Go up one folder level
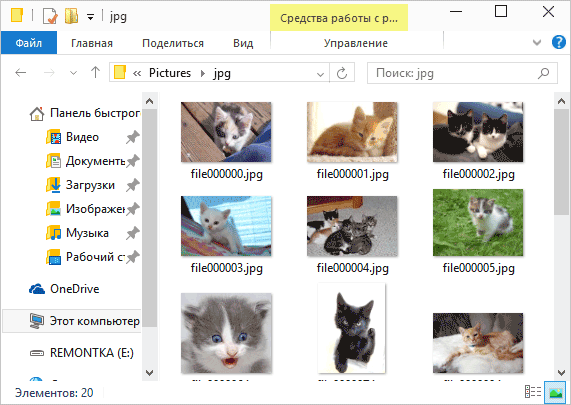Viewport: 571px width, 405px height. (x=95, y=72)
